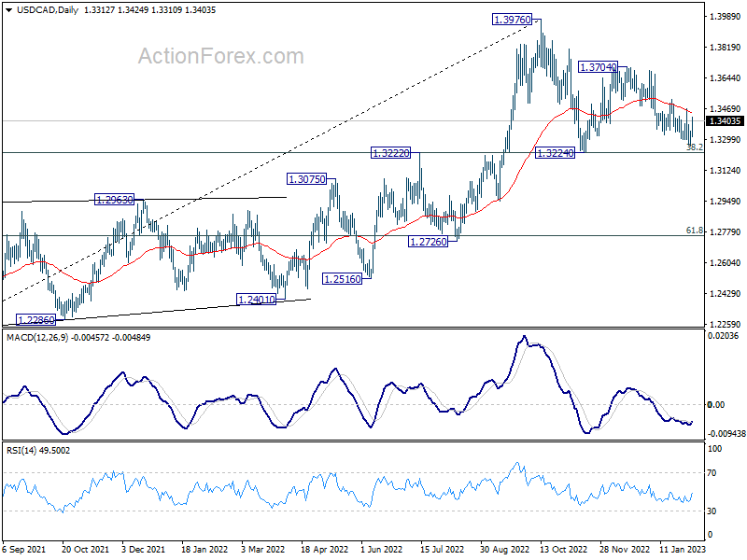
Task: Select the 1.37040 price label
Action: pos(599,67)
